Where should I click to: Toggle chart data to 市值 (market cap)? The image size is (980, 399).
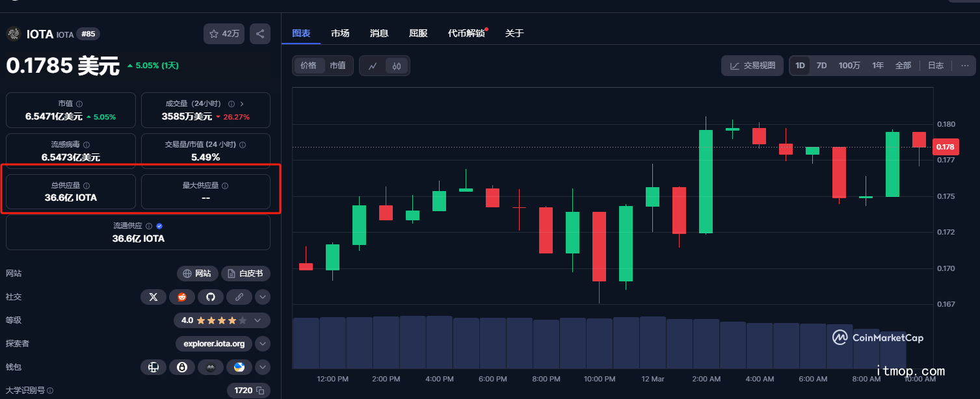point(338,66)
